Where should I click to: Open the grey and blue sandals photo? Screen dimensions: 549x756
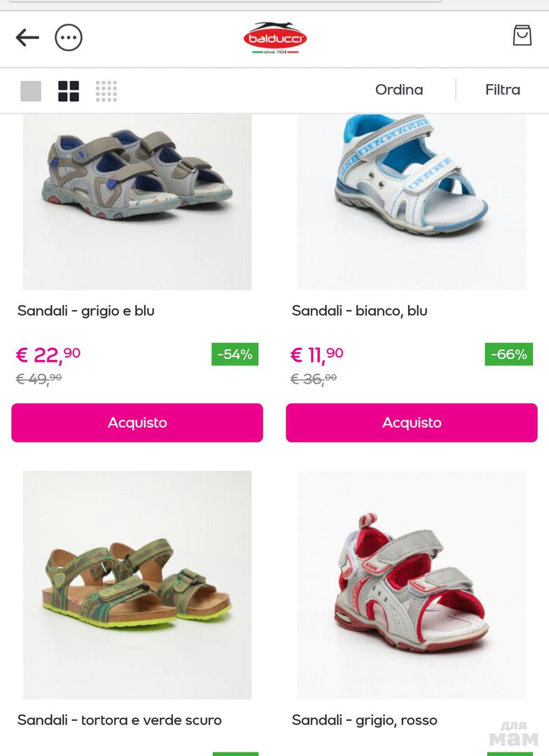pos(137,202)
